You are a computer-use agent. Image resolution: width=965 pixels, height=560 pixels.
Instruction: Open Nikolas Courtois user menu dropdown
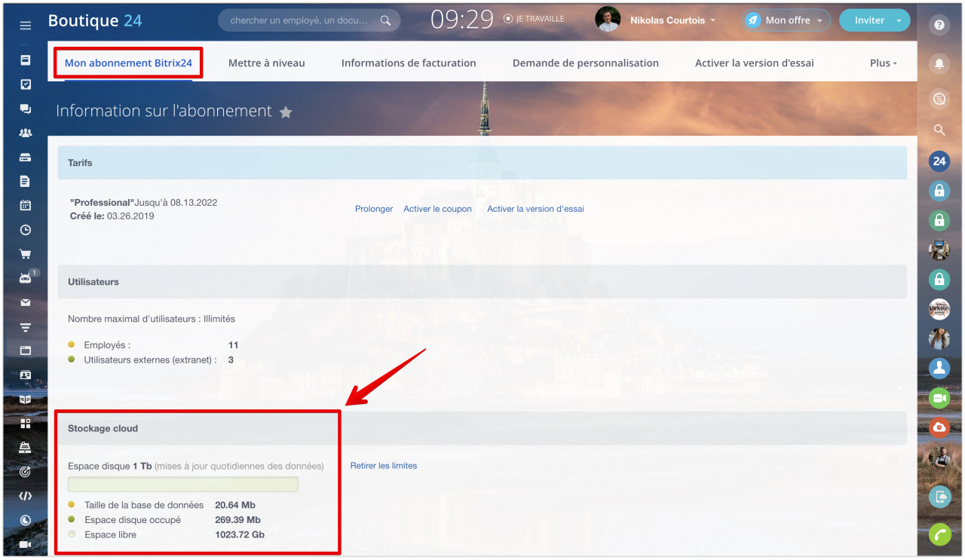pyautogui.click(x=673, y=20)
